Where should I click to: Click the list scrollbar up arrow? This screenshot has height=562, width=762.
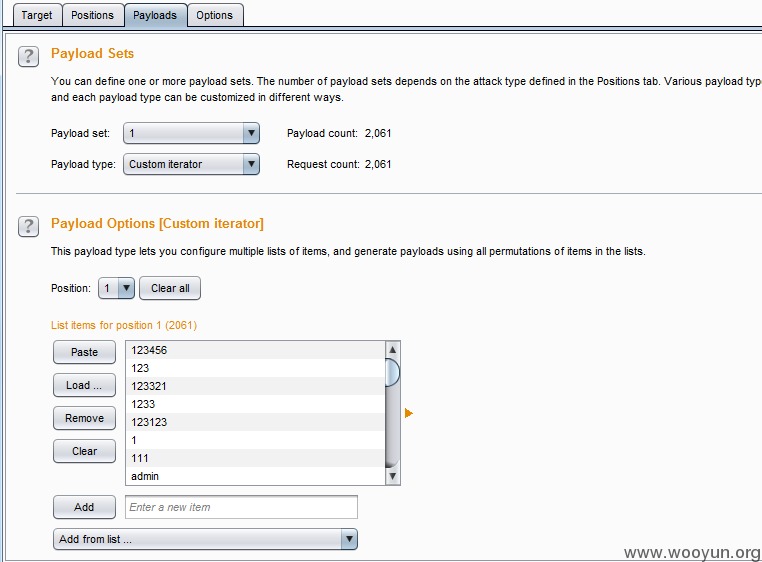[393, 350]
